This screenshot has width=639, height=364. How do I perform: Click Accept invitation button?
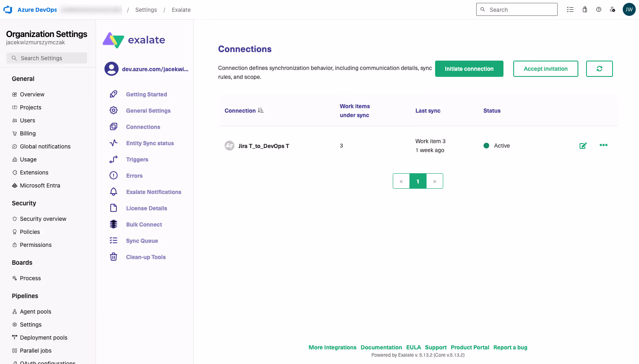click(x=545, y=69)
